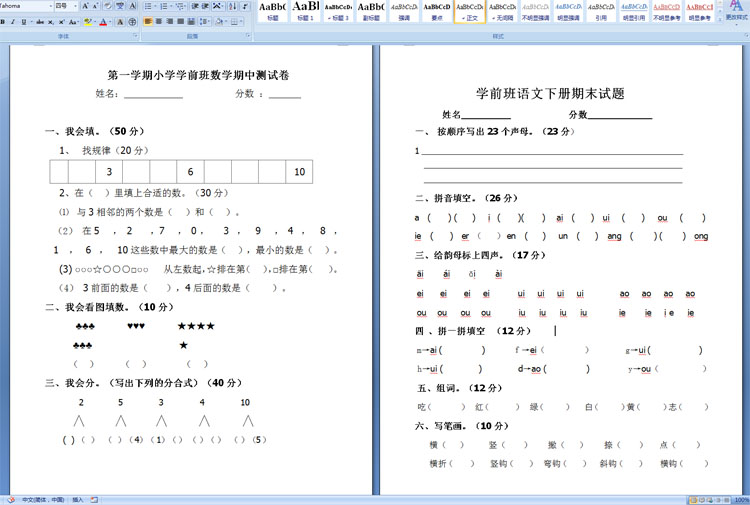Click the character shading icon
The width and height of the screenshot is (750, 505).
click(120, 22)
